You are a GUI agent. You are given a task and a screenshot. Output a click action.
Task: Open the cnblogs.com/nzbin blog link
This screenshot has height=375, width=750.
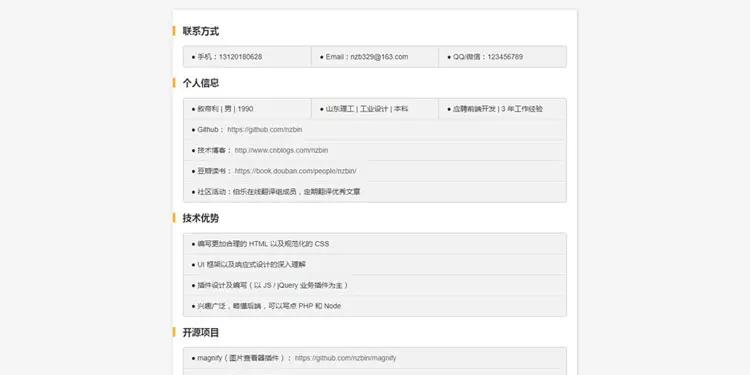pyautogui.click(x=281, y=150)
